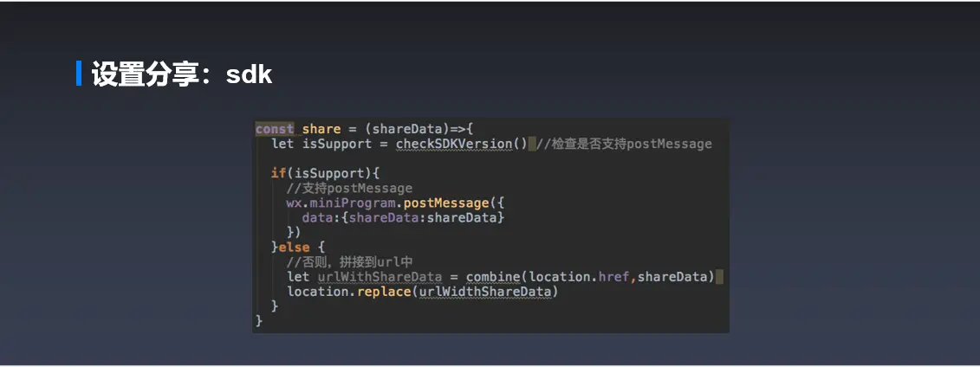Click the final closing brace of share
This screenshot has width=980, height=367.
[x=259, y=321]
